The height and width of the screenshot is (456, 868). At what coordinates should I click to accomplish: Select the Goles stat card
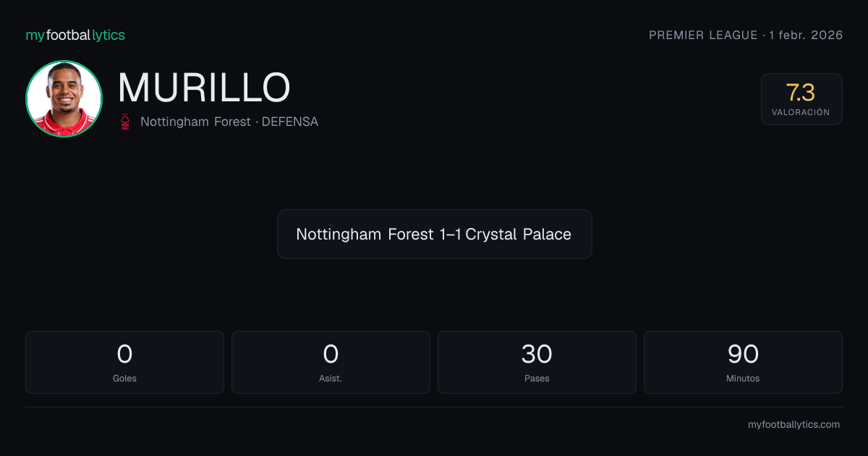(x=124, y=362)
